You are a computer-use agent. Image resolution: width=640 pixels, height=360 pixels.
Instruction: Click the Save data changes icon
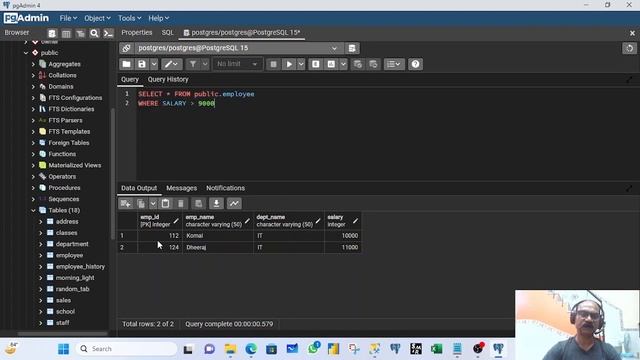click(x=198, y=203)
